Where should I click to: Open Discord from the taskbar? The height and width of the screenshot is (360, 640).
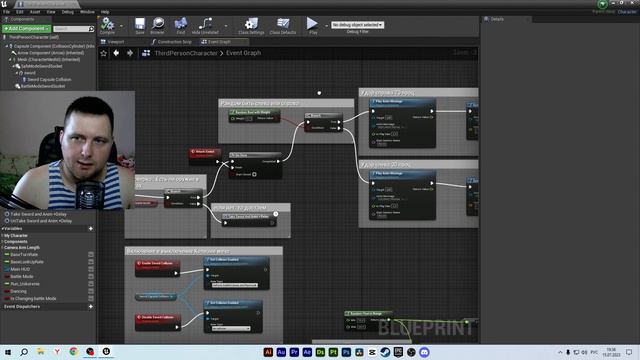(x=424, y=352)
